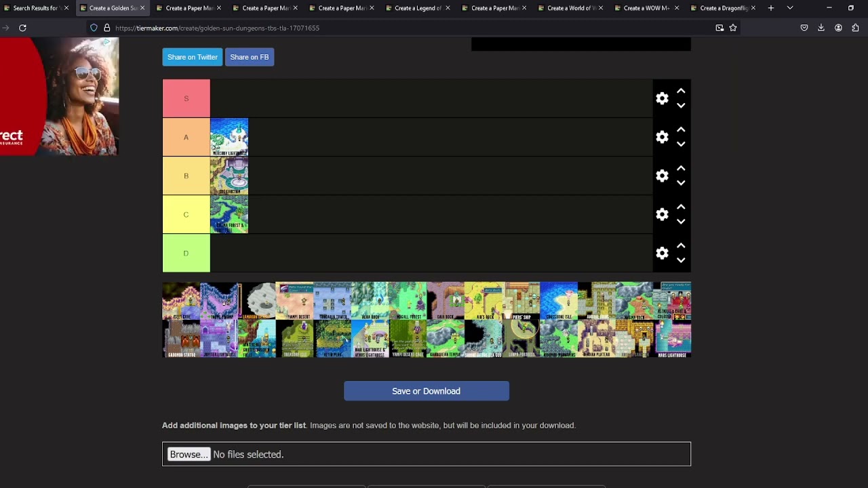The width and height of the screenshot is (868, 488).
Task: Pick the Magma Rock thumbnail
Action: pos(635,301)
